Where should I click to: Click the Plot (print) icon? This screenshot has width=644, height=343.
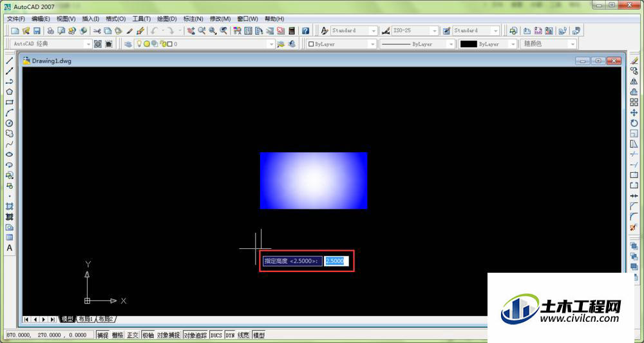[50, 31]
